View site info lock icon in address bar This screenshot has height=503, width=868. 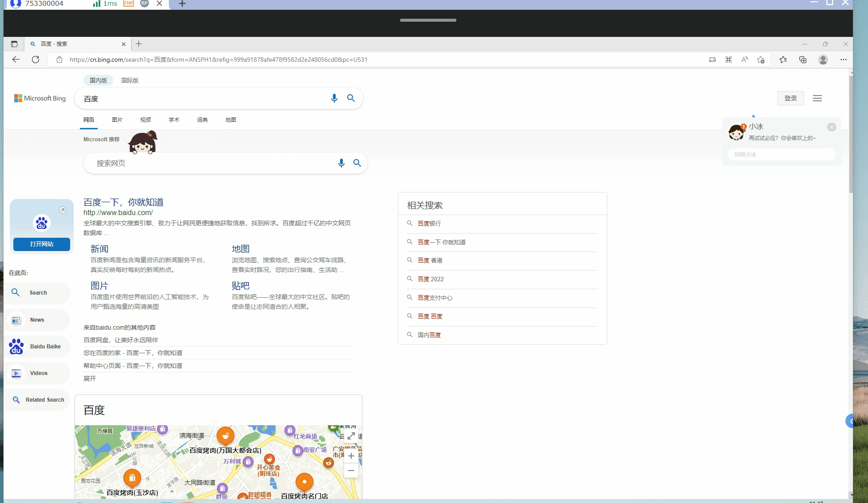tap(59, 60)
